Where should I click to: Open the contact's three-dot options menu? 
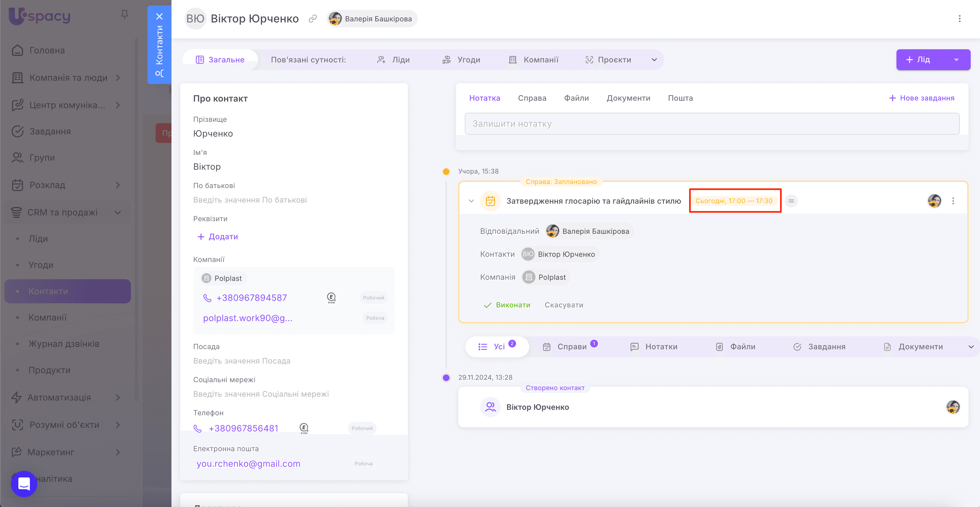point(959,19)
